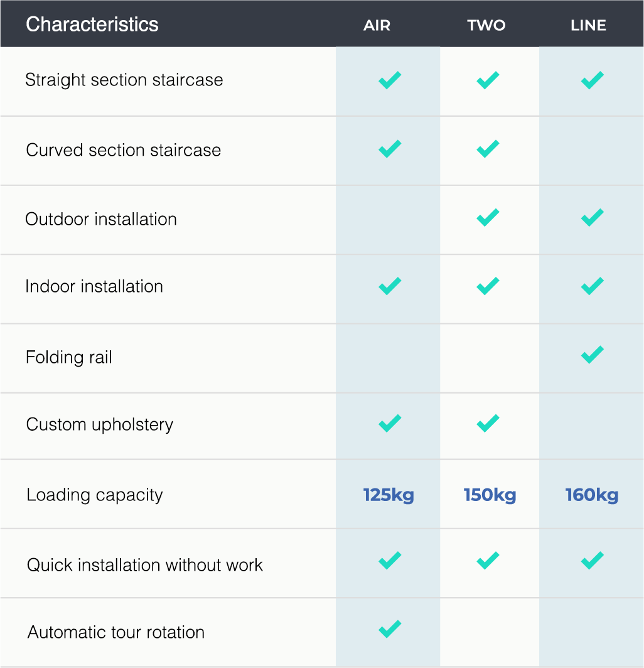Click the TWO checkmark for Outdoor installation
The height and width of the screenshot is (668, 644).
pos(488,218)
